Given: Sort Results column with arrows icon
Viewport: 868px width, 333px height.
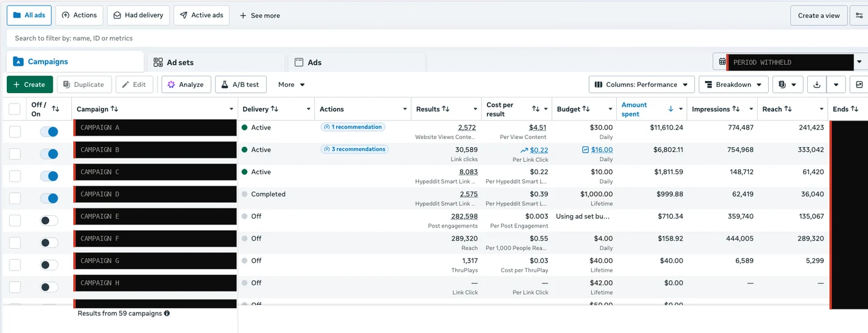Looking at the screenshot, I should 446,109.
